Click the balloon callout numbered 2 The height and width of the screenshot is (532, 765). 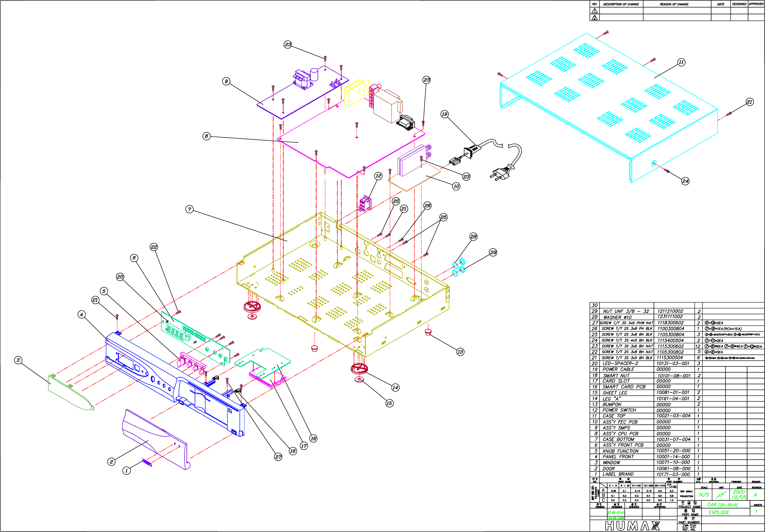(x=111, y=461)
